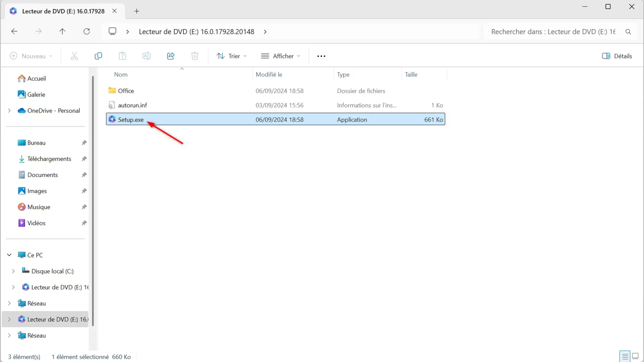Collapse the Ce PC tree node
The height and width of the screenshot is (362, 644).
pos(9,255)
